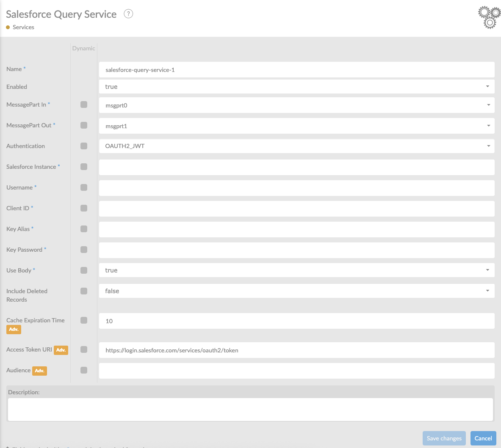Open the help question mark icon
The image size is (501, 448).
(128, 14)
